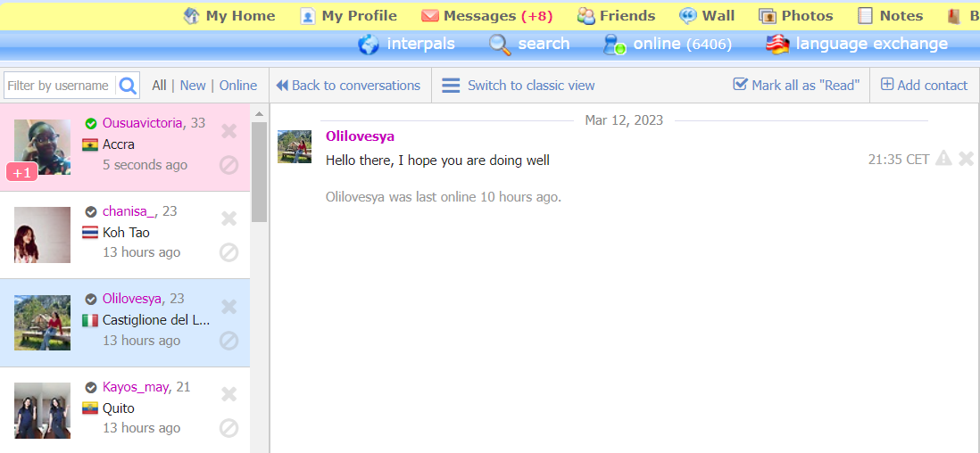Click the Thailand flag beside Koh Tao

point(90,233)
